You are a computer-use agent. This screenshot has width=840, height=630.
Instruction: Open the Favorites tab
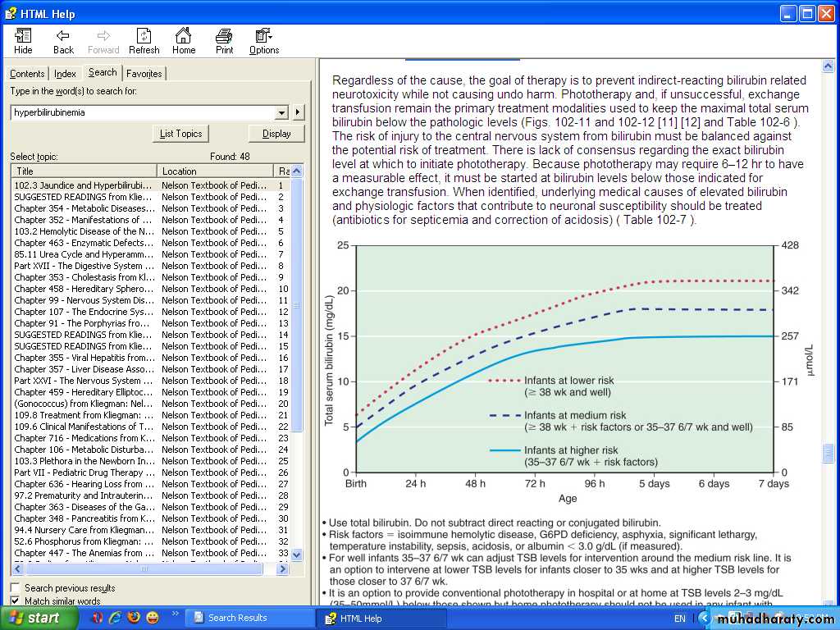[x=144, y=74]
